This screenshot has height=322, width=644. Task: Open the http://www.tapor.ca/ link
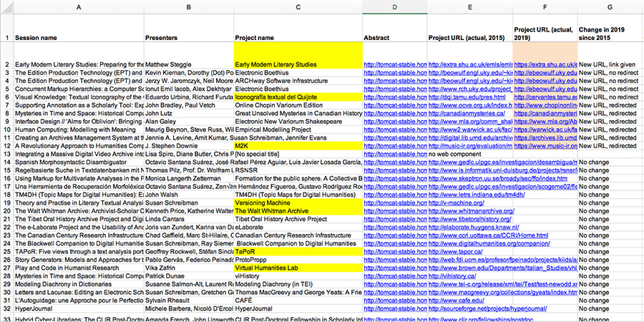456,252
